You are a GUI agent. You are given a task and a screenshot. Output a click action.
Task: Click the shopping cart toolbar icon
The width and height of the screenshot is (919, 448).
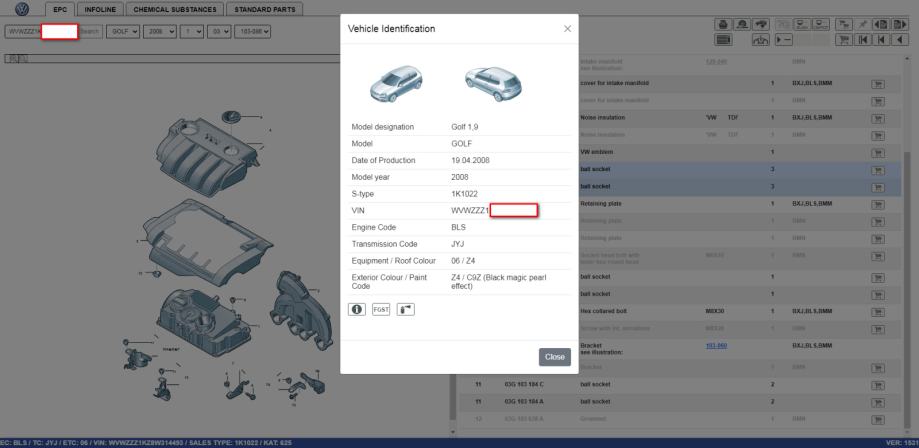[x=844, y=40]
